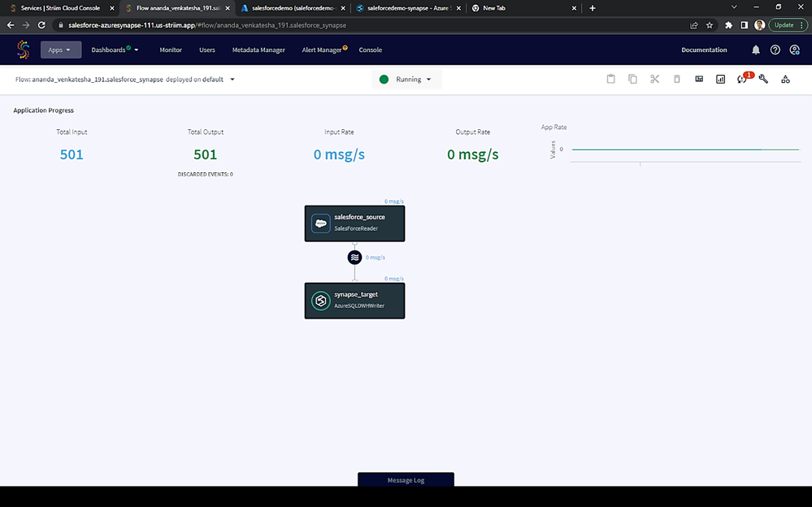Open the notifications bell
Viewport: 812px width, 507px height.
[x=756, y=50]
